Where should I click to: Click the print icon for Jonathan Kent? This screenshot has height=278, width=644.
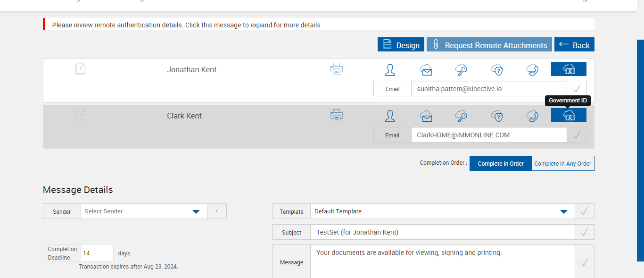pyautogui.click(x=336, y=69)
